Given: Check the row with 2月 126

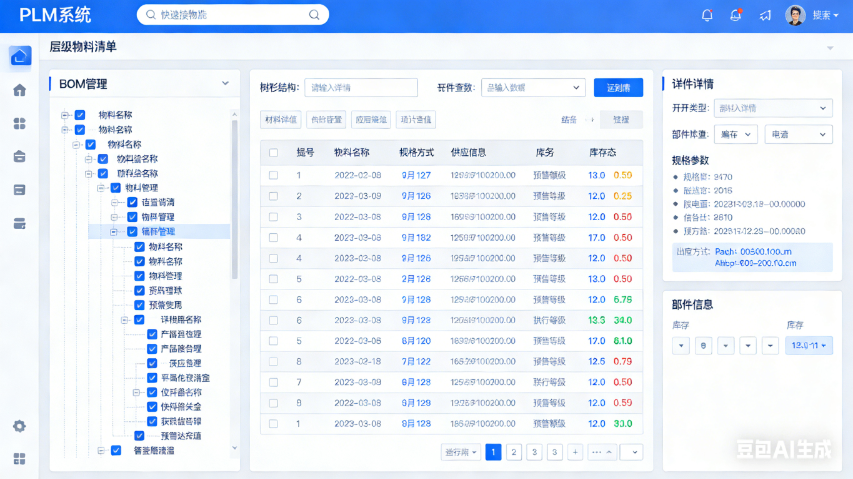Looking at the screenshot, I should 274,279.
